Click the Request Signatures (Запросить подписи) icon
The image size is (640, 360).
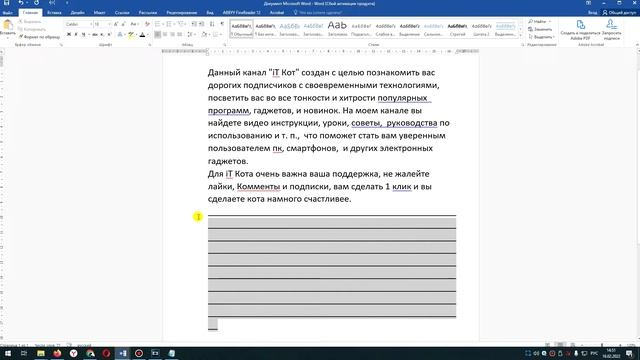click(x=611, y=30)
